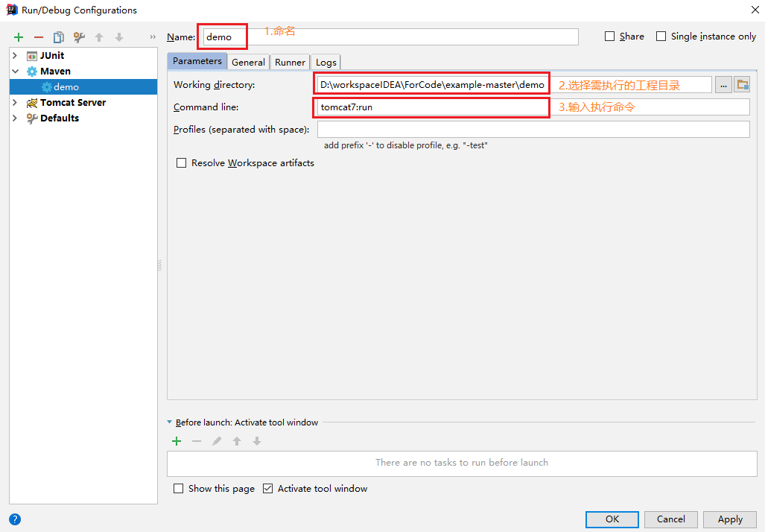Move configuration up in the list
Viewport: 765px width, 532px height.
point(99,37)
